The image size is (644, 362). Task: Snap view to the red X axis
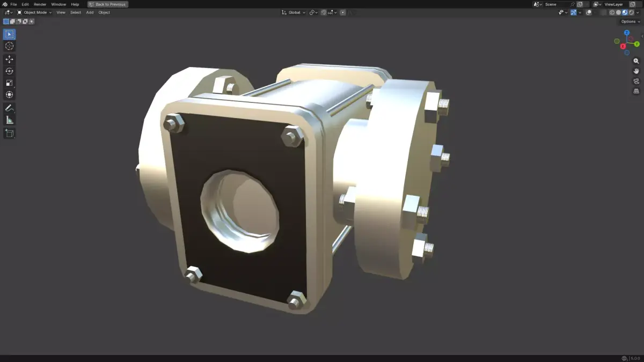(624, 47)
